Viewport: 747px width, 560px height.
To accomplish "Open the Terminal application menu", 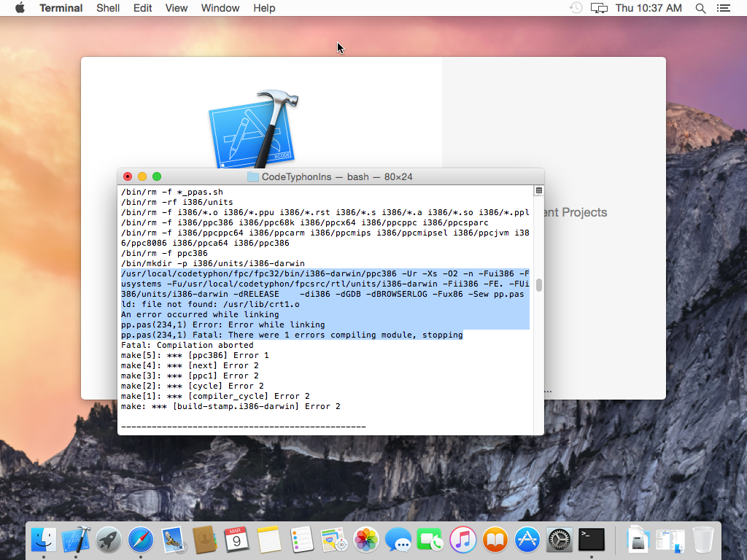I will pyautogui.click(x=61, y=8).
